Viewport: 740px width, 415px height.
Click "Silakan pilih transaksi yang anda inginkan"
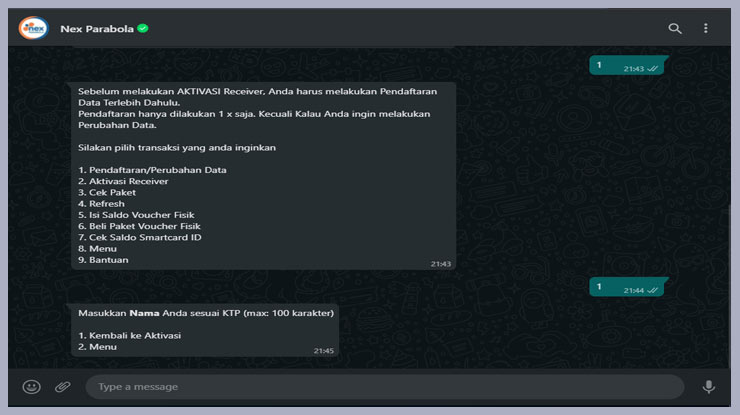[177, 148]
